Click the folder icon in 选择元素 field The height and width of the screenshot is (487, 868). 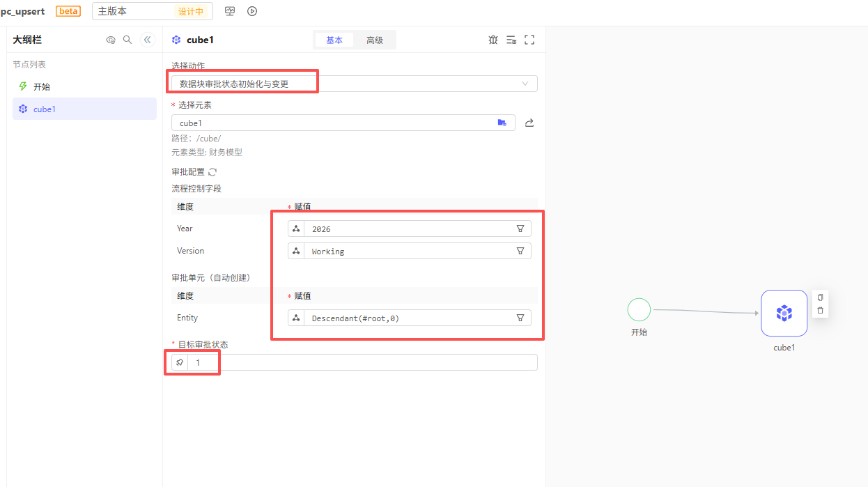[x=502, y=123]
